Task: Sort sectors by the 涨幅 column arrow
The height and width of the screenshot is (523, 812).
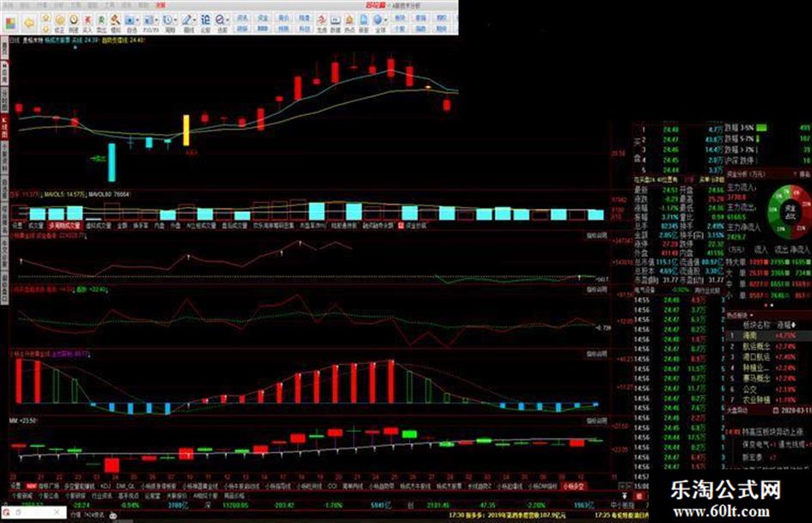Action: [x=794, y=325]
